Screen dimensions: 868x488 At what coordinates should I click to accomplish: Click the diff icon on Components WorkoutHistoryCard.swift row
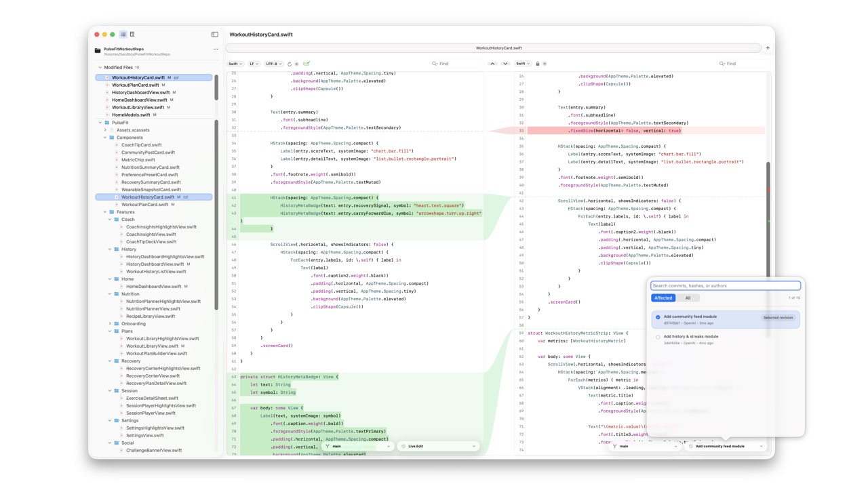tap(186, 197)
